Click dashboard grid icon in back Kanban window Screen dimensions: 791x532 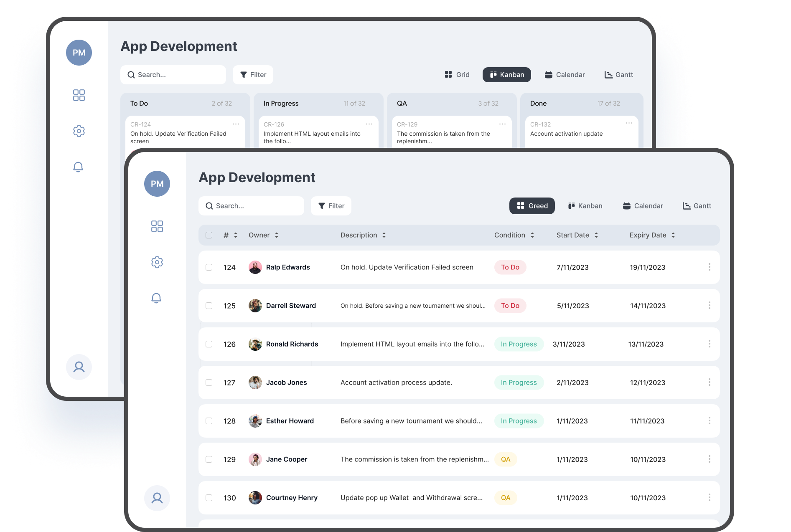(79, 95)
